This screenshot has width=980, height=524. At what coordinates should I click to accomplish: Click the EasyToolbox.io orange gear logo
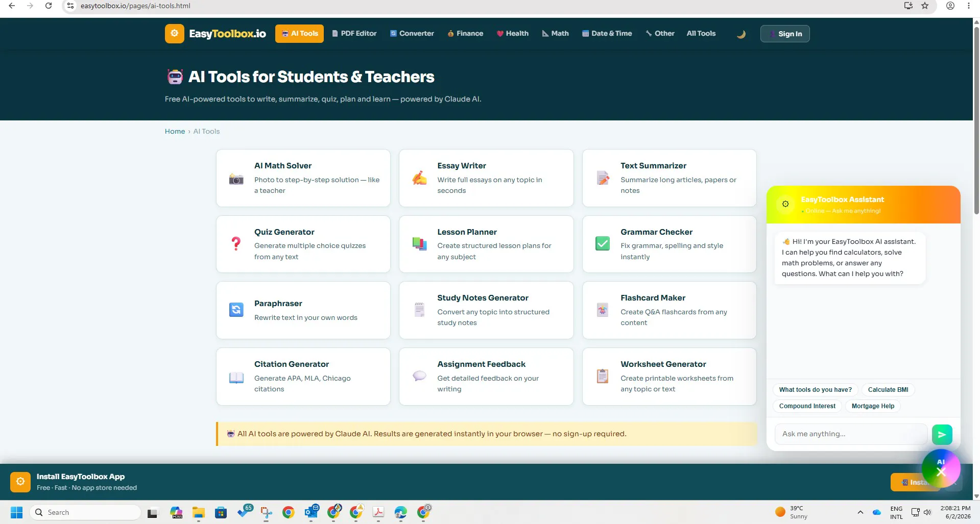click(175, 34)
